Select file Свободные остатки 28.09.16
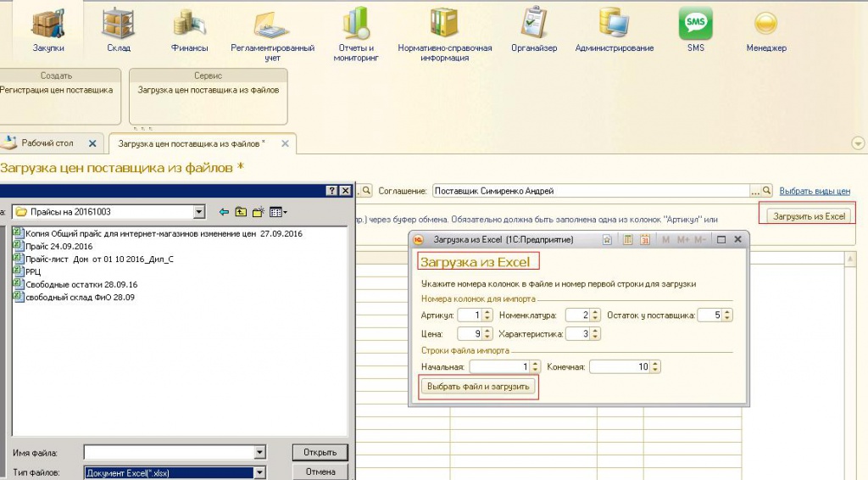 pos(75,285)
